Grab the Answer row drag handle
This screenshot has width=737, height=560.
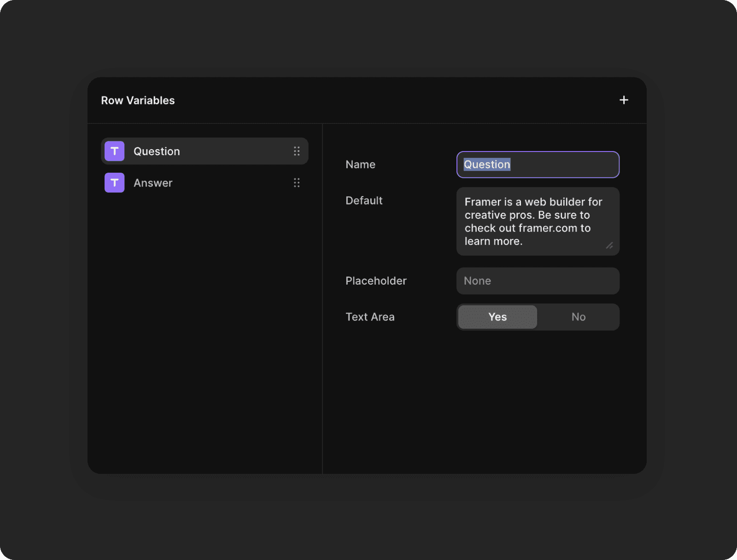point(297,183)
